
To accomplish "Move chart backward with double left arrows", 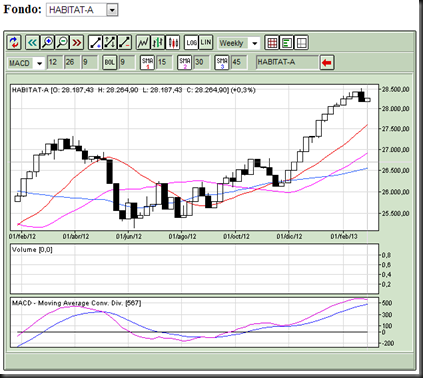I will [32, 43].
